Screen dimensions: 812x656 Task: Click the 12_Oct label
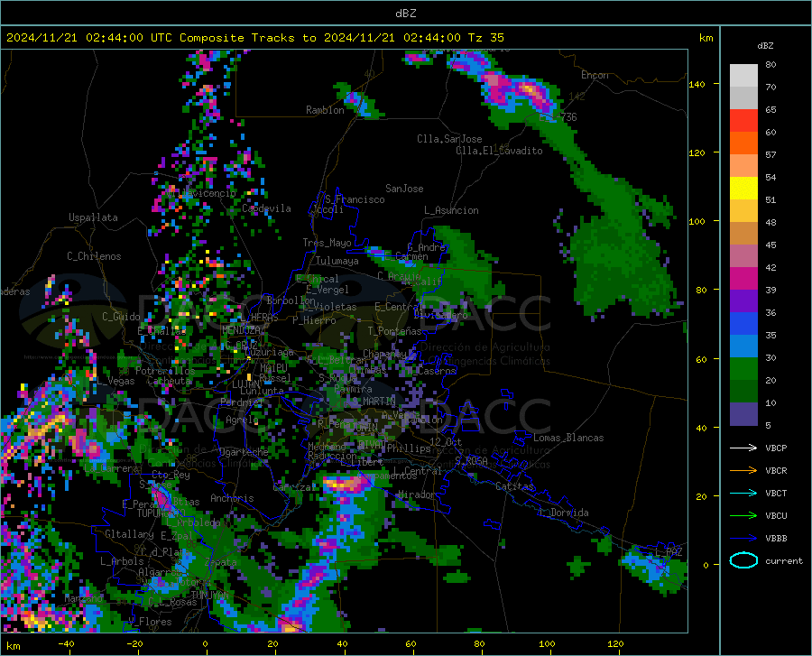446,441
